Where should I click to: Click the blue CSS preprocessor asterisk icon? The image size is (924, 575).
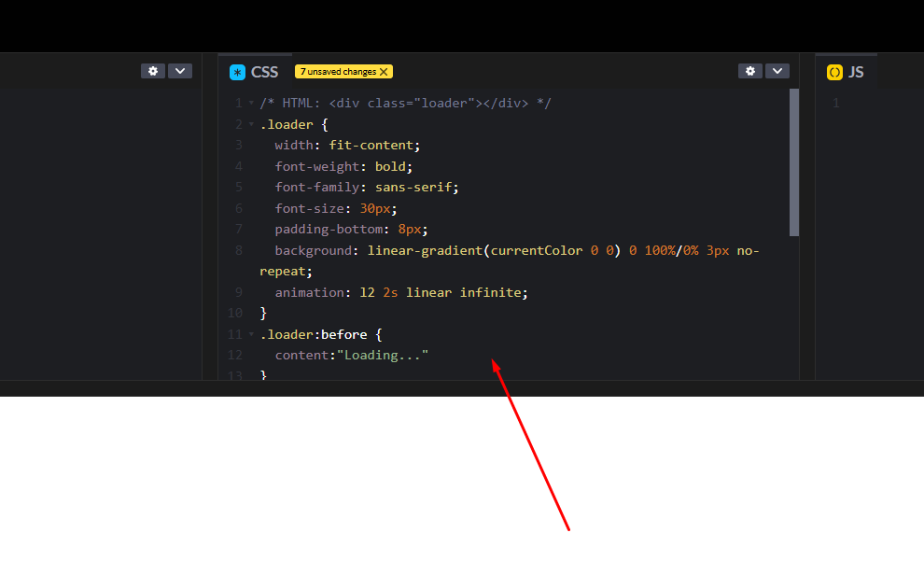coord(239,72)
